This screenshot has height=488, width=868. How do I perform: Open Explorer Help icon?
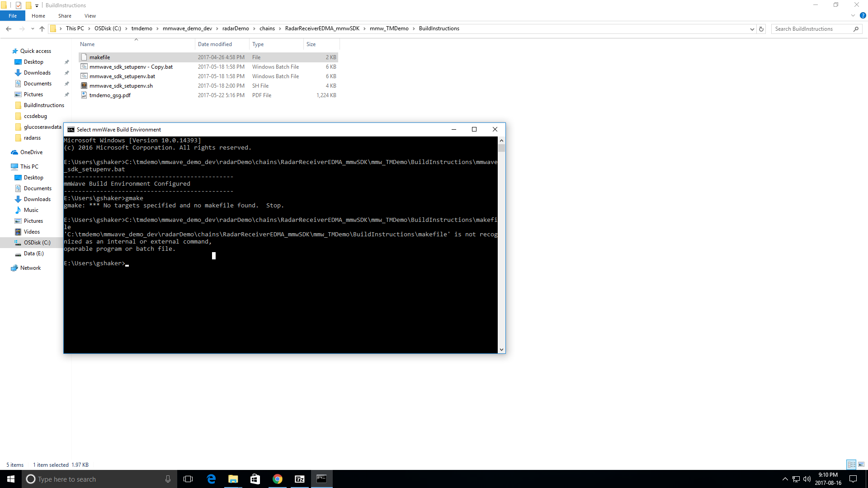tap(863, 15)
